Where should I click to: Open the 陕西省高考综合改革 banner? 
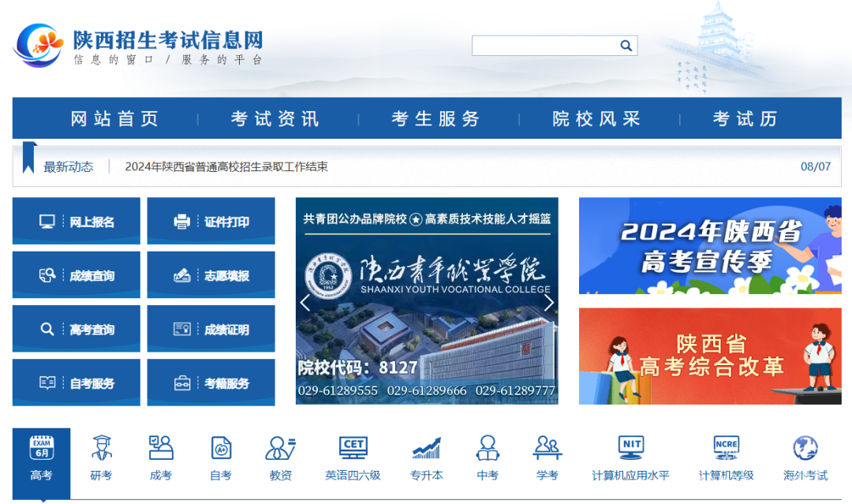(710, 357)
